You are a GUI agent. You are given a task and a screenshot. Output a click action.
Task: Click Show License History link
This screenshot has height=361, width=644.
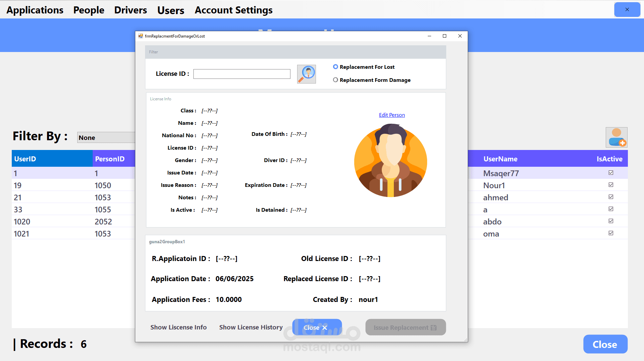[251, 327]
